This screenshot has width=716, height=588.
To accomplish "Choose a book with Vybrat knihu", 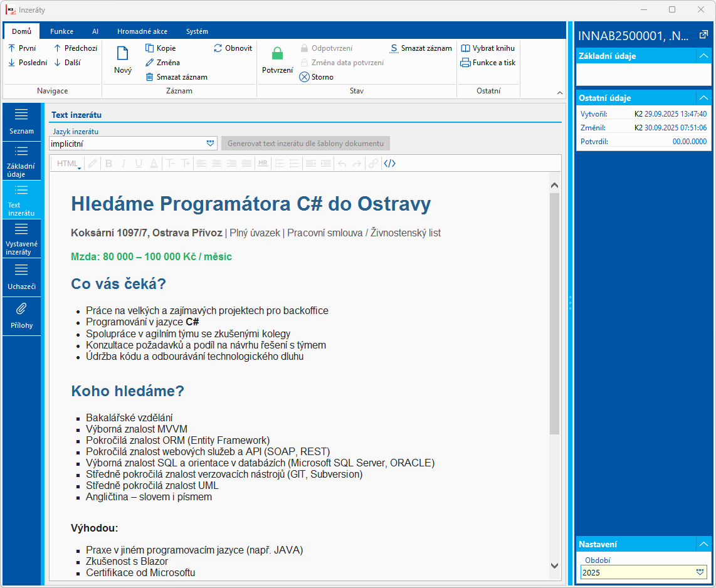I will coord(488,48).
